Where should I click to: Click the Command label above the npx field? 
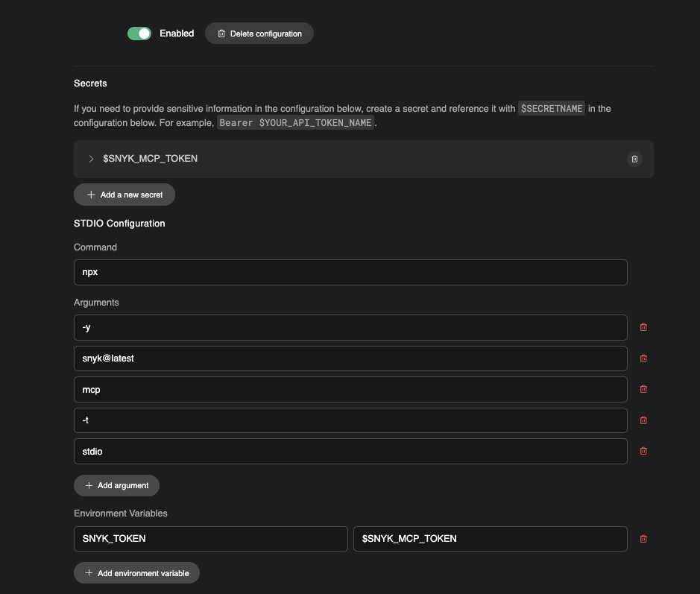(x=95, y=247)
